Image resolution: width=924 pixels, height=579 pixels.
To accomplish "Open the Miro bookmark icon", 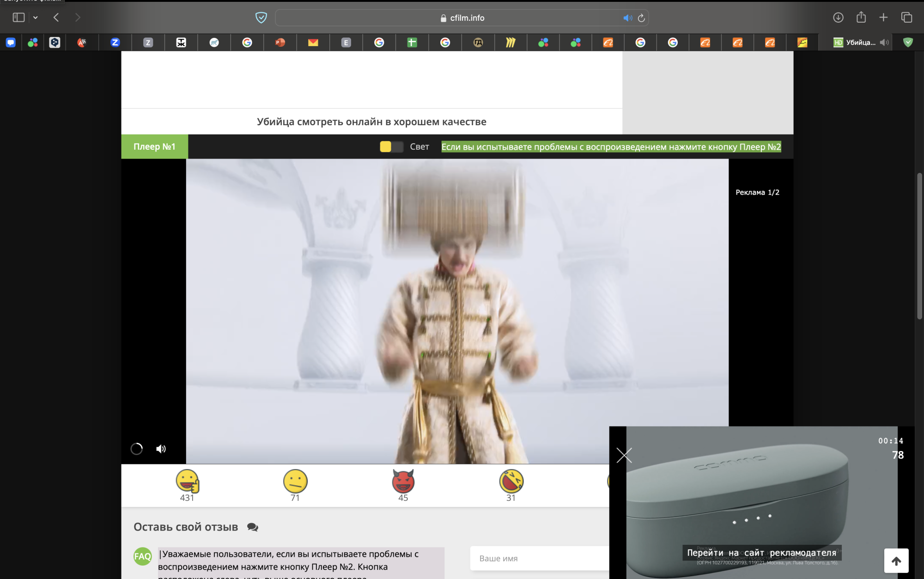I will tap(510, 42).
